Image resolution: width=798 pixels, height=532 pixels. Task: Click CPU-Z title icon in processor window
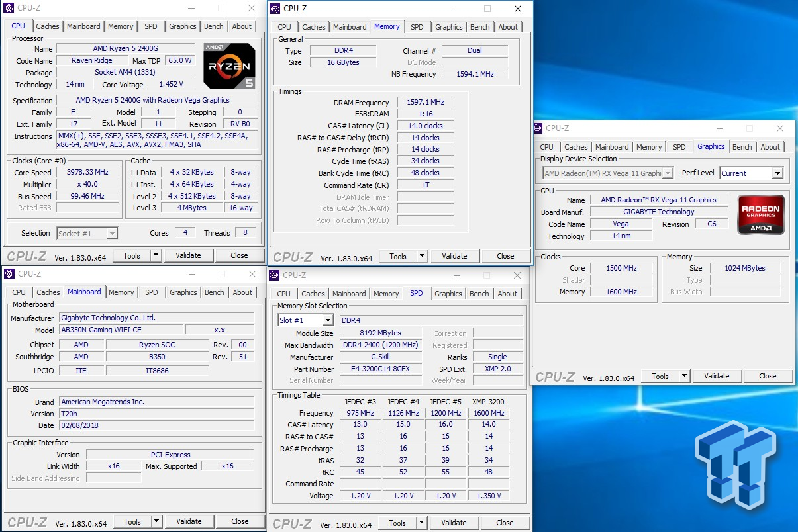click(x=9, y=8)
